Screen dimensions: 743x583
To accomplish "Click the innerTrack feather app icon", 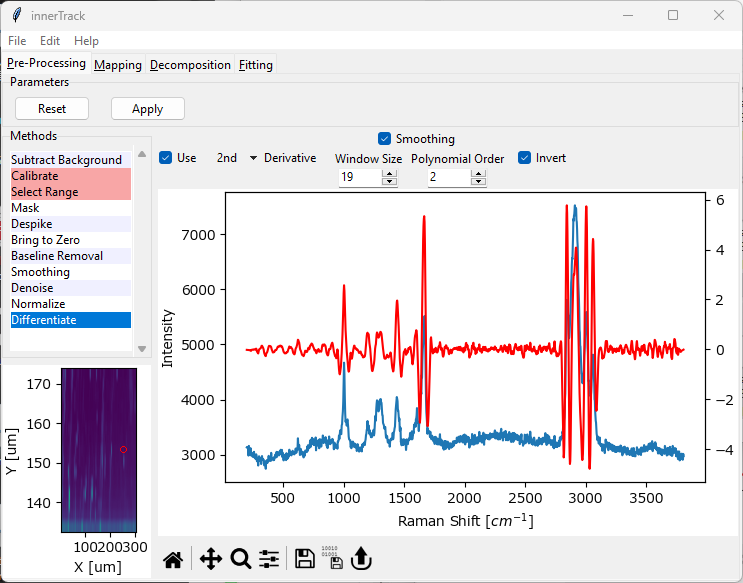I will [16, 15].
